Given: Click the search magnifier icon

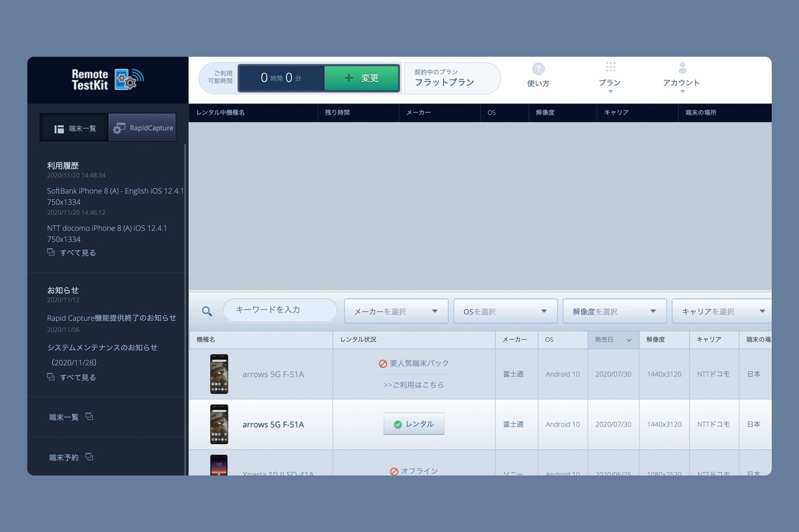Looking at the screenshot, I should click(x=207, y=311).
